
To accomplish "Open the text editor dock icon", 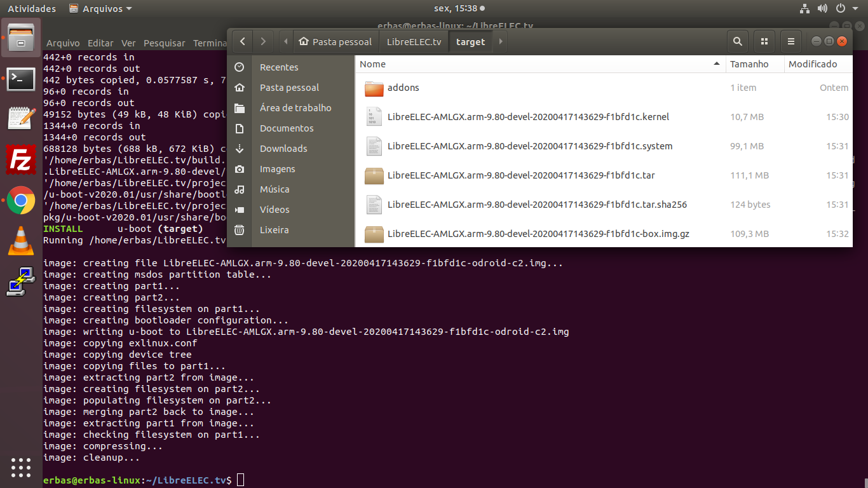I will coord(20,119).
